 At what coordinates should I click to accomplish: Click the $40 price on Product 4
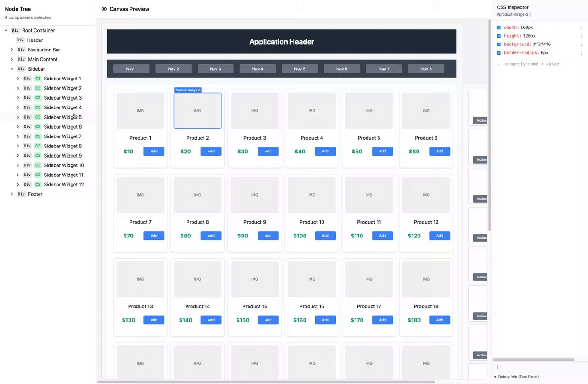tap(300, 152)
